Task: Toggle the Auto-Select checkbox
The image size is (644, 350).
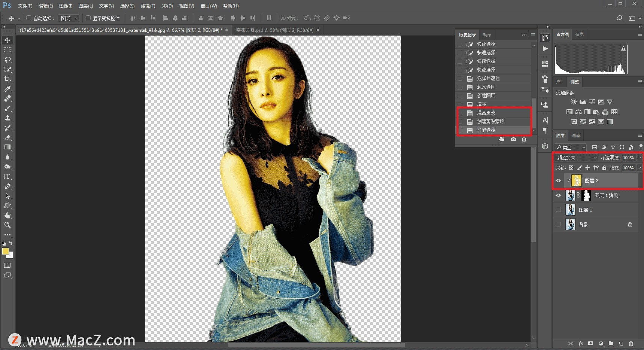Action: [x=28, y=18]
